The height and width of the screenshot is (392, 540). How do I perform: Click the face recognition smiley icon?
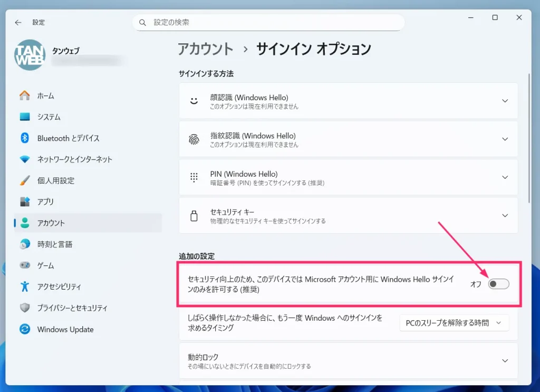click(194, 101)
